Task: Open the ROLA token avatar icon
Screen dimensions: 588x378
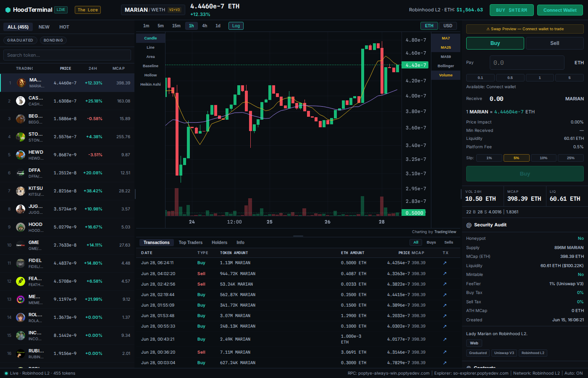Action: tap(21, 318)
